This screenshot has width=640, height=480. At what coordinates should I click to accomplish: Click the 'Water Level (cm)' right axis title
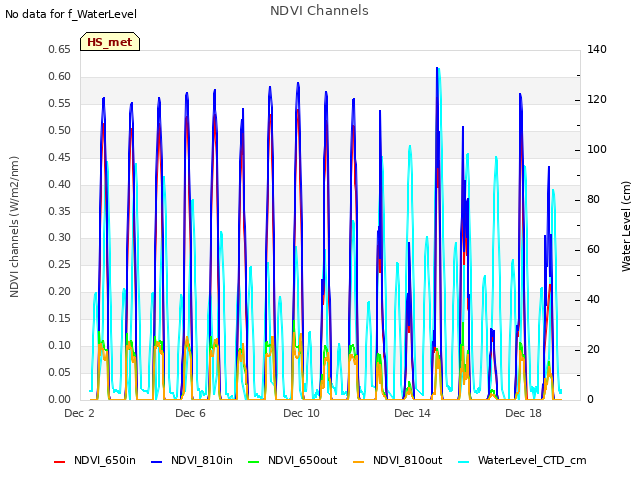point(626,227)
